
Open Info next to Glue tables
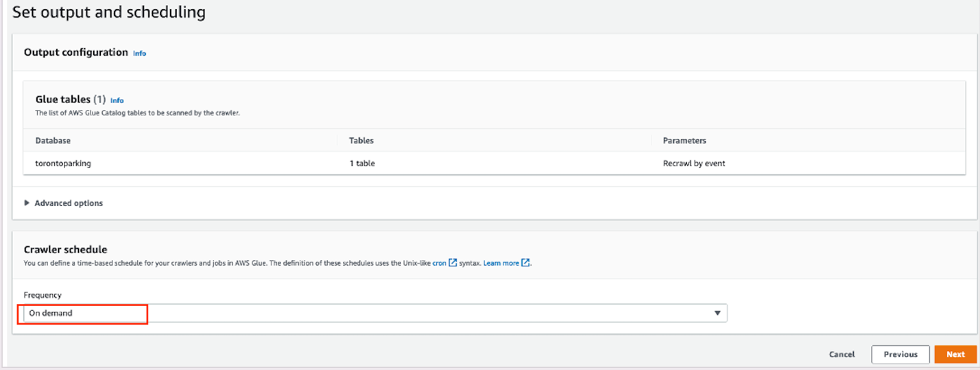(x=117, y=100)
